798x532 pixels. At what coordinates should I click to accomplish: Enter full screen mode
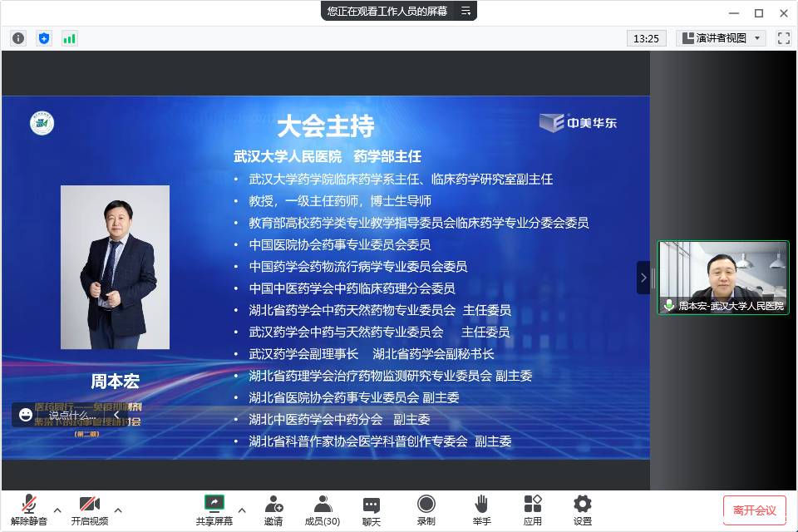coord(783,38)
